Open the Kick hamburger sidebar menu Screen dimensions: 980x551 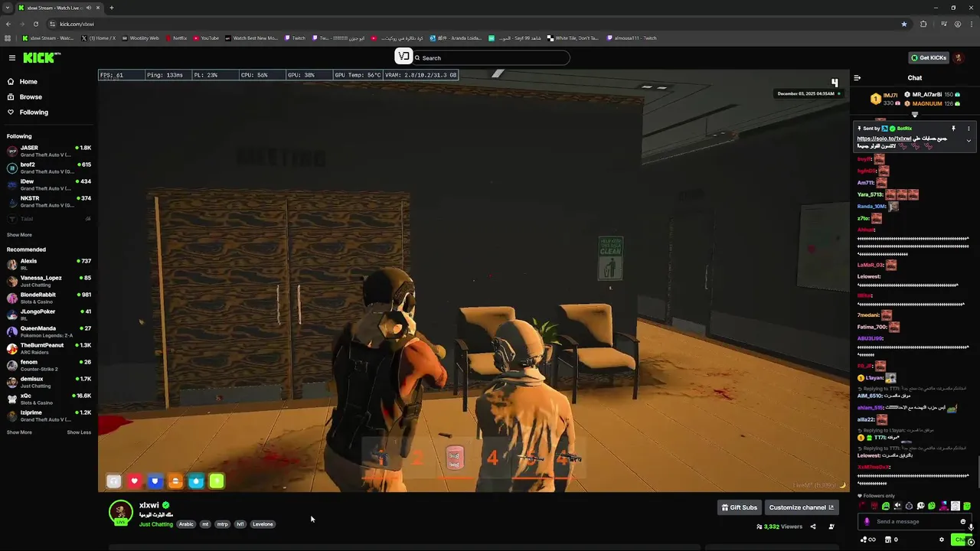click(12, 57)
